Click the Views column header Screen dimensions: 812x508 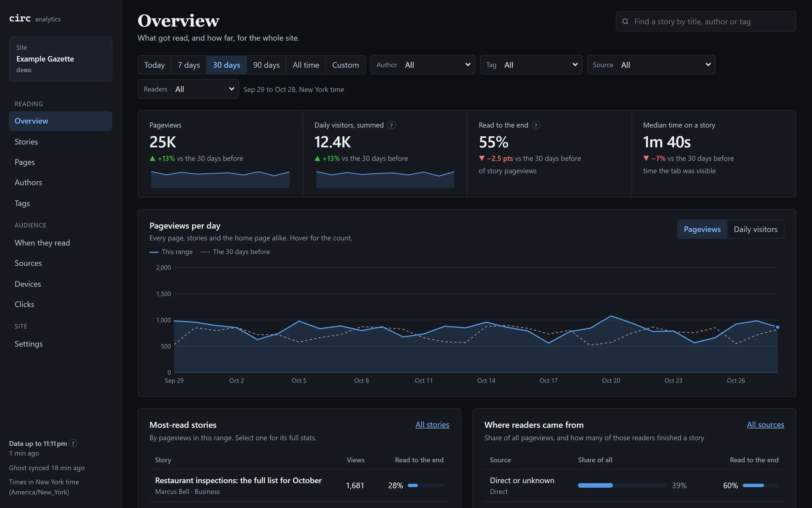(355, 460)
